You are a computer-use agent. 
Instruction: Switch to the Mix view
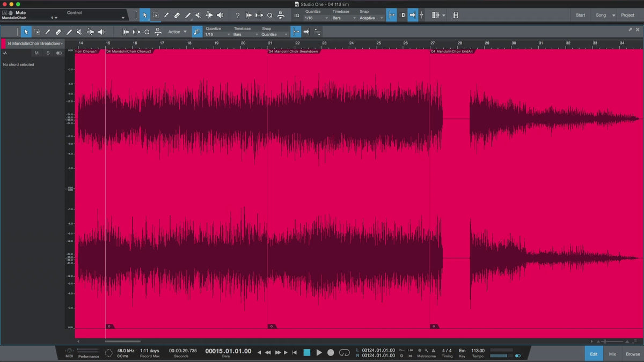coord(612,354)
